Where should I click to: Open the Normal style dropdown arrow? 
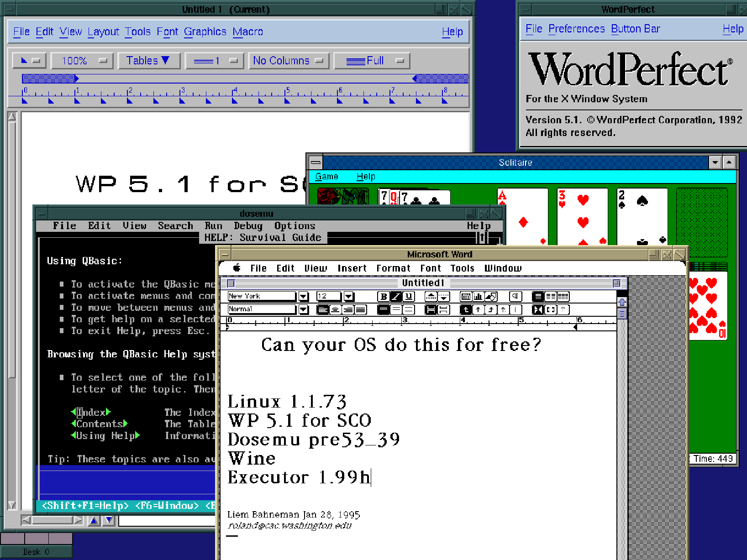(303, 310)
